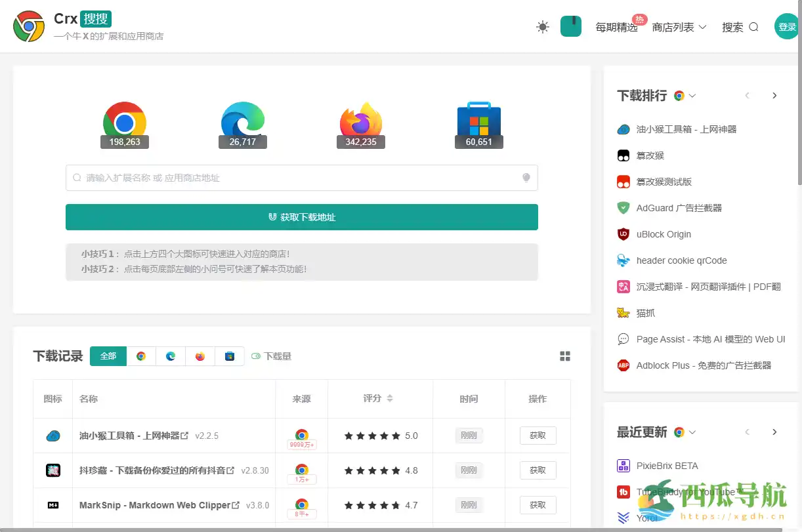Toggle the 评分 column sort order
The width and height of the screenshot is (802, 532).
click(x=389, y=398)
